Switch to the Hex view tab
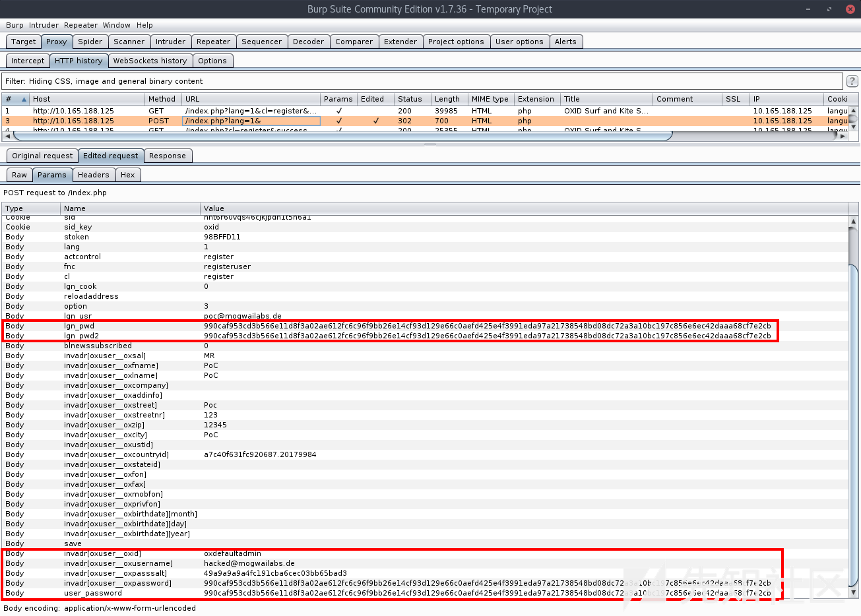Screen dimensions: 861x616 [x=128, y=175]
